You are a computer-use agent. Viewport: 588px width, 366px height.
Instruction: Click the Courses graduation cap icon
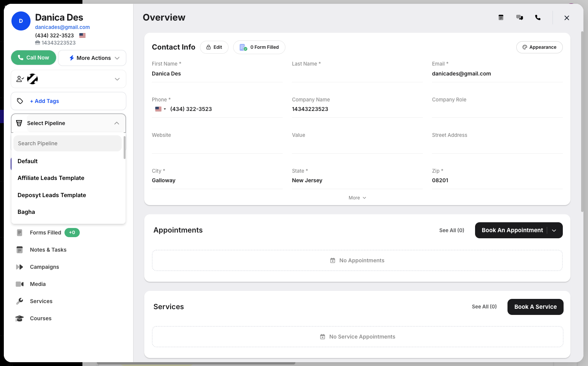point(19,318)
